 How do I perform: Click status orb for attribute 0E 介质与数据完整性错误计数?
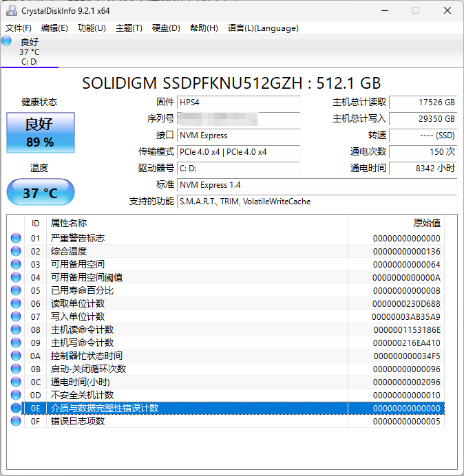pyautogui.click(x=16, y=408)
